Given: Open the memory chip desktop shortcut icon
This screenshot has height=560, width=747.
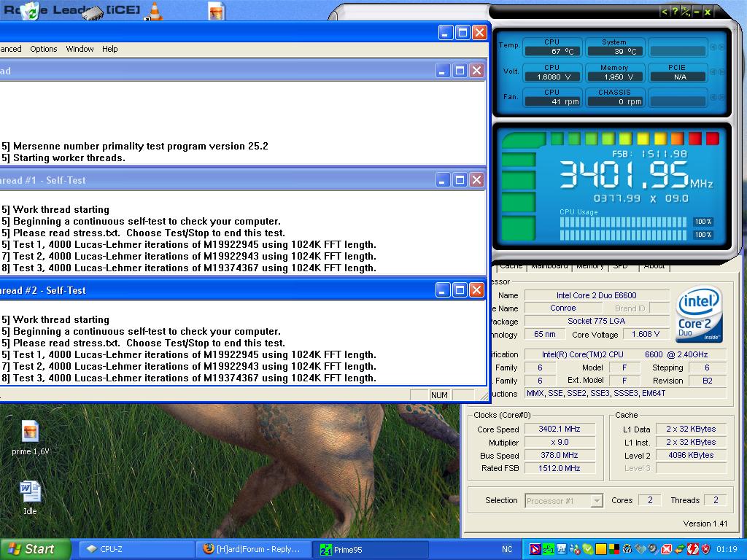Looking at the screenshot, I should click(x=93, y=13).
